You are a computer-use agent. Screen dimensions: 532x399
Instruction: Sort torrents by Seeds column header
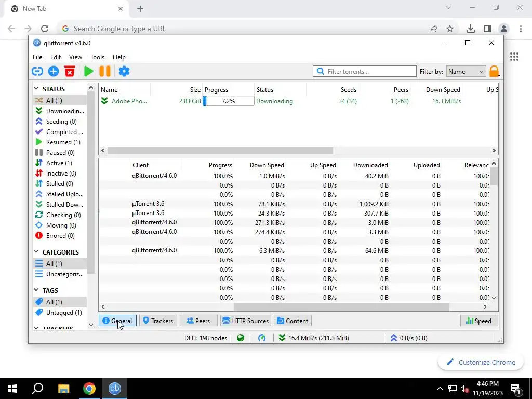click(332, 89)
